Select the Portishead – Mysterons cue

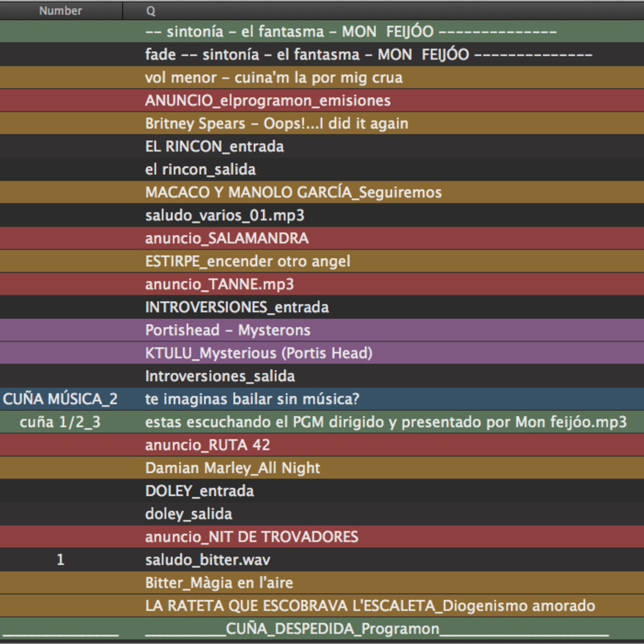tap(228, 330)
